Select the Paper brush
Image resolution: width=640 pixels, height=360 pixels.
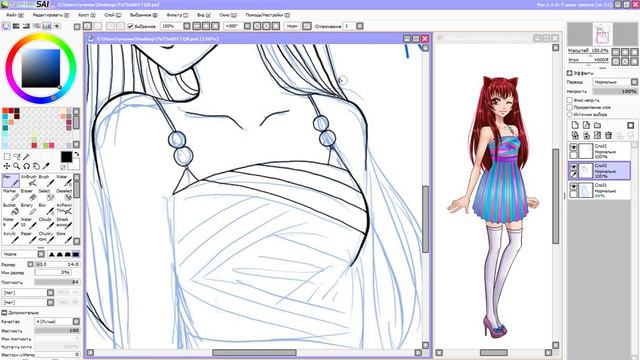pos(29,237)
